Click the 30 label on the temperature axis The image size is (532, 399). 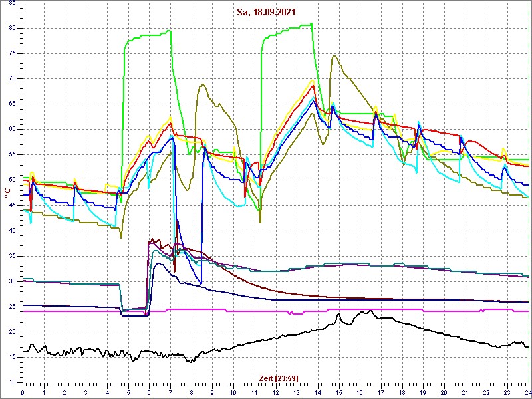(11, 281)
